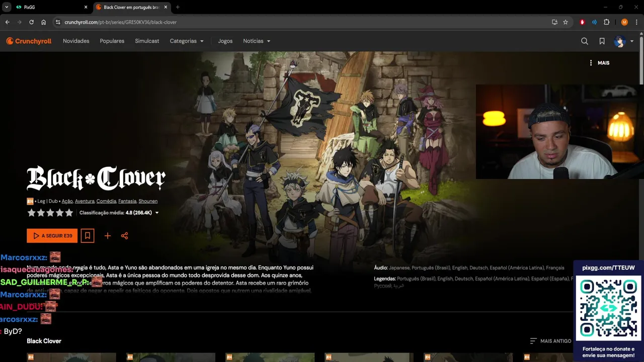The image size is (644, 362).
Task: Open Crunchyroll search icon
Action: [585, 41]
